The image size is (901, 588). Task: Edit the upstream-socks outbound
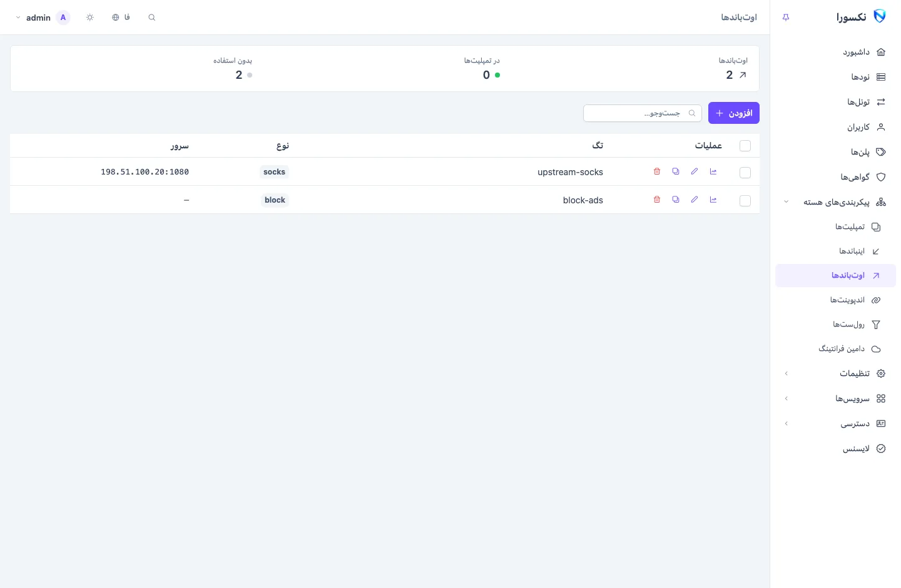click(695, 171)
